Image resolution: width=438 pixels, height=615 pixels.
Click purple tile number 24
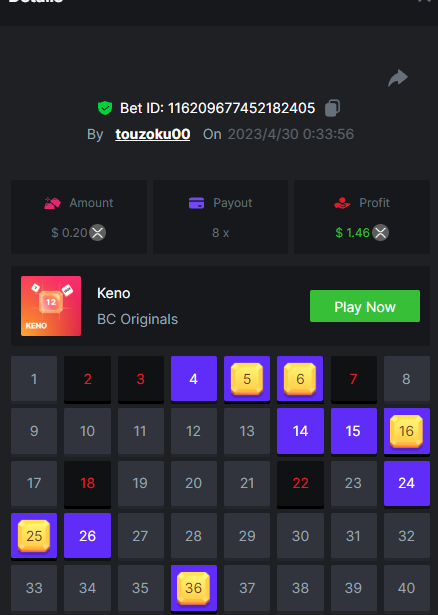[407, 483]
